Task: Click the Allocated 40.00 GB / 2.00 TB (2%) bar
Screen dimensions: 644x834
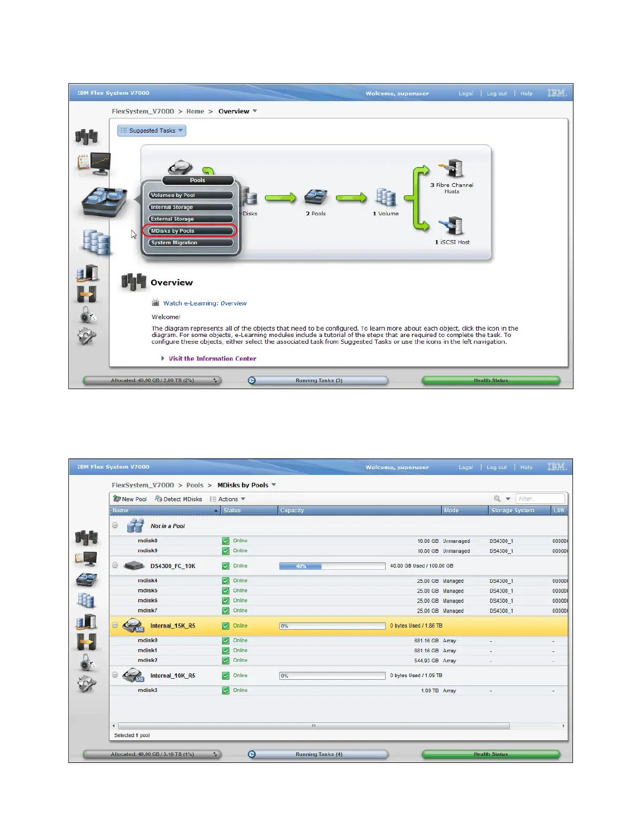Action: click(152, 380)
